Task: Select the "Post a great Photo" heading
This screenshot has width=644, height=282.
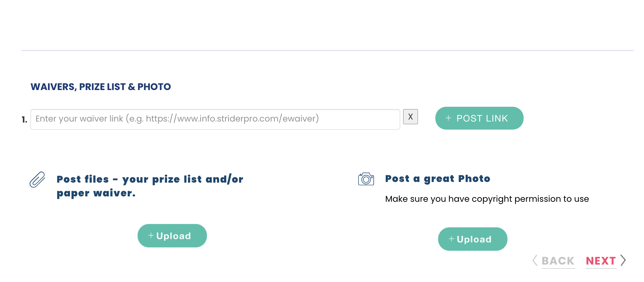Action: tap(437, 179)
